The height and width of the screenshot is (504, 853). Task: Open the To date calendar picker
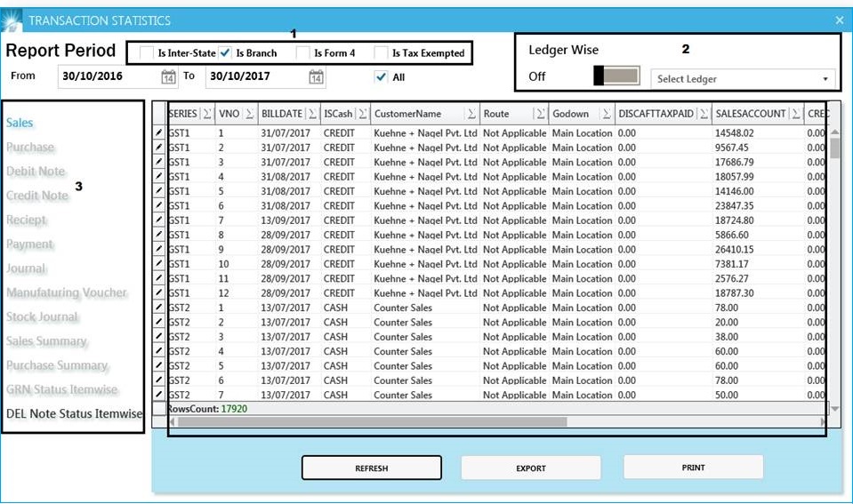point(316,77)
